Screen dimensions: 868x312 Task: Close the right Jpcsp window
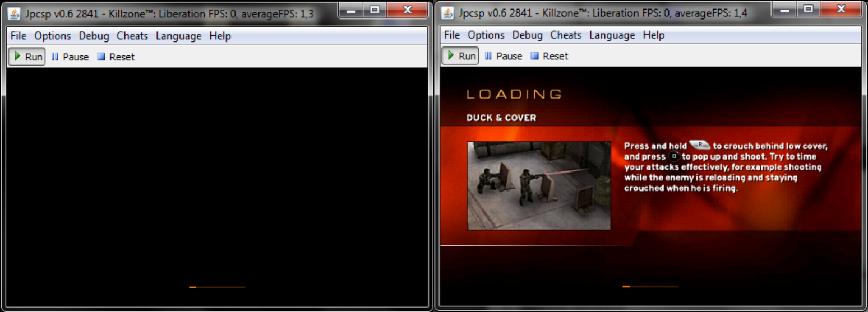(x=841, y=8)
